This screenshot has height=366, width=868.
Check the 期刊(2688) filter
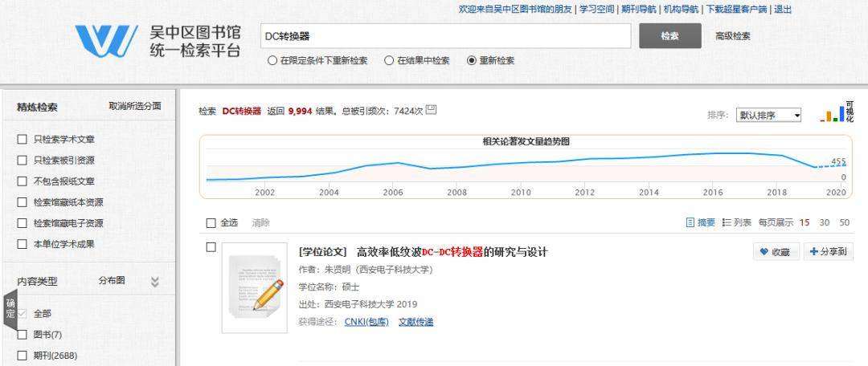[23, 355]
